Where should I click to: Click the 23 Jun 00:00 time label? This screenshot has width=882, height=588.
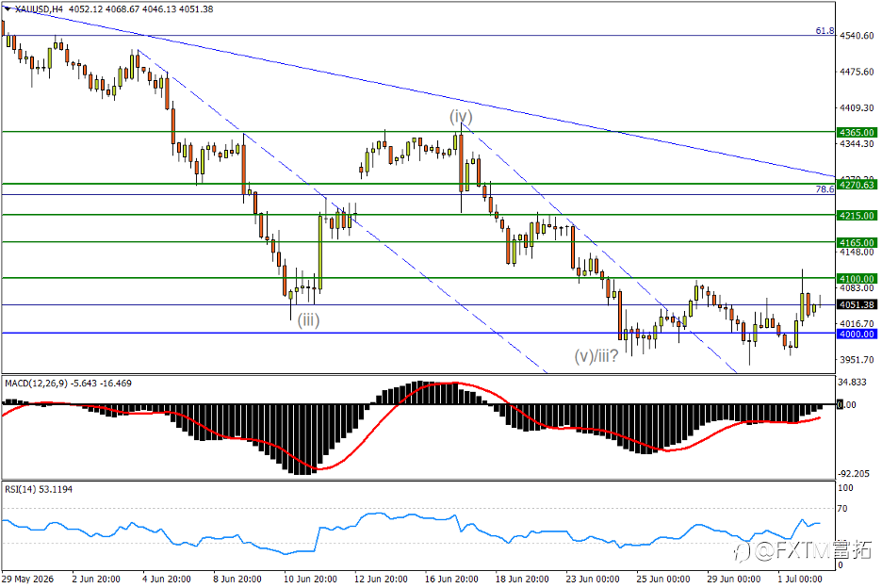(593, 579)
